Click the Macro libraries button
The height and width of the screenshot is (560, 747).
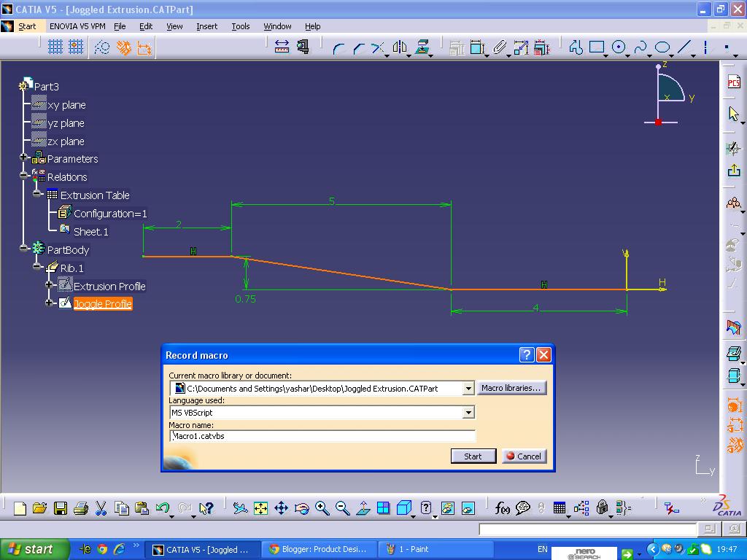point(511,388)
